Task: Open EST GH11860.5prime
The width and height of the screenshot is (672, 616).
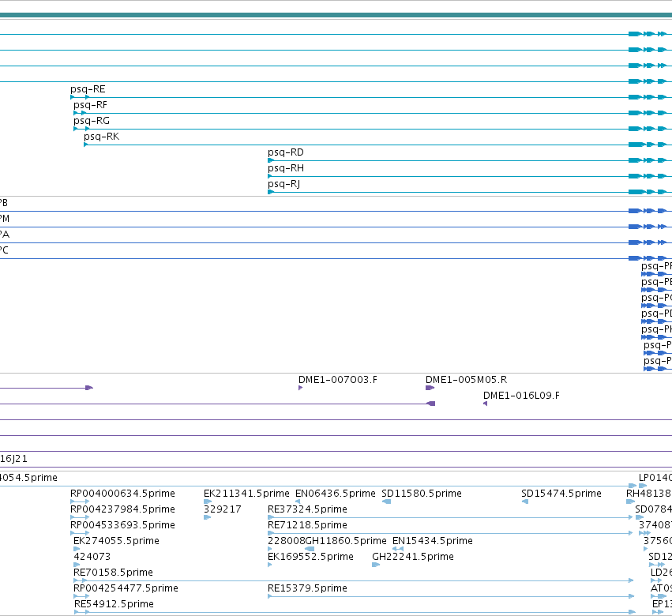Action: click(346, 541)
